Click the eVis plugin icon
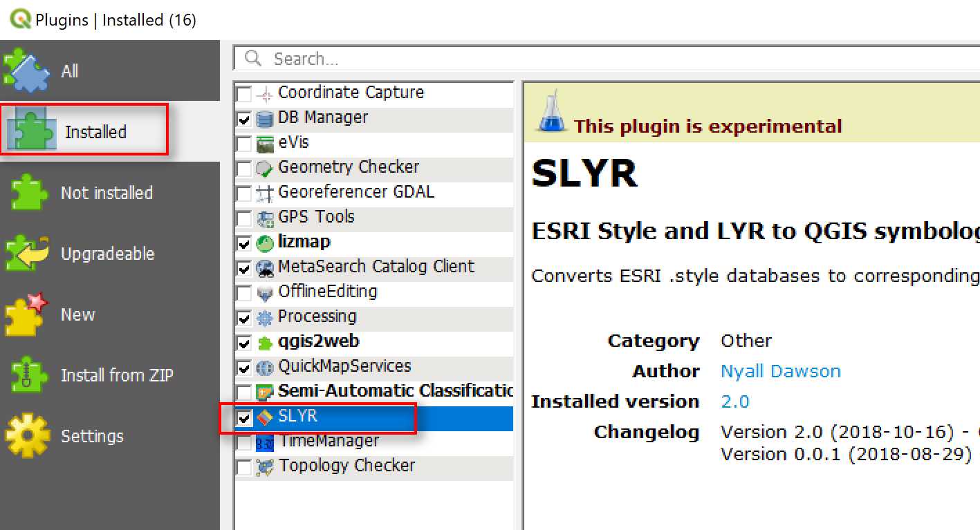 click(265, 144)
